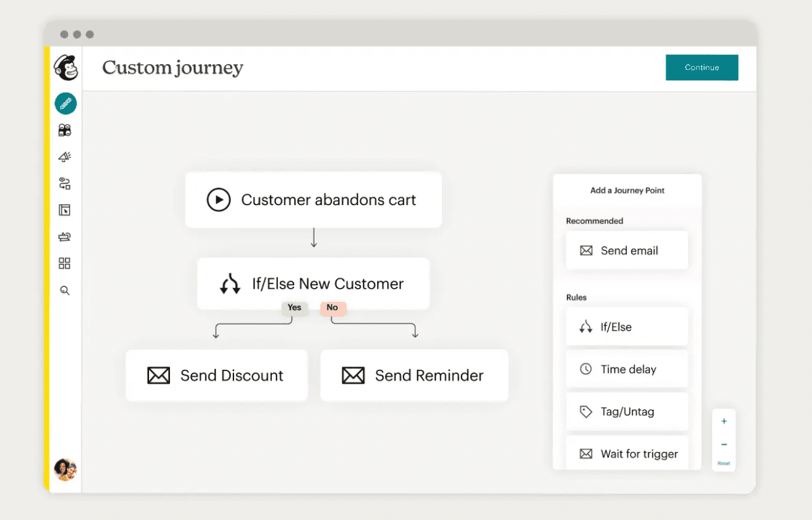Click the split icon beside If/Else rule

point(586,327)
